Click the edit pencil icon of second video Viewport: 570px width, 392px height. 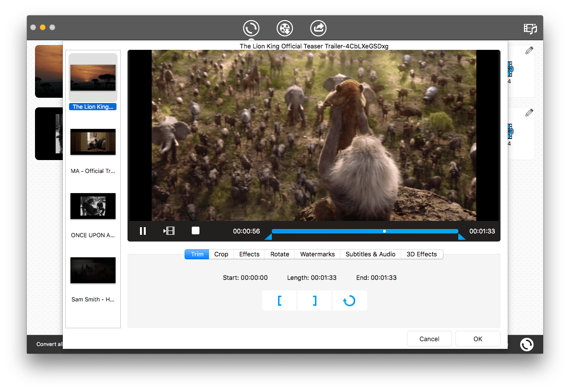(x=529, y=113)
